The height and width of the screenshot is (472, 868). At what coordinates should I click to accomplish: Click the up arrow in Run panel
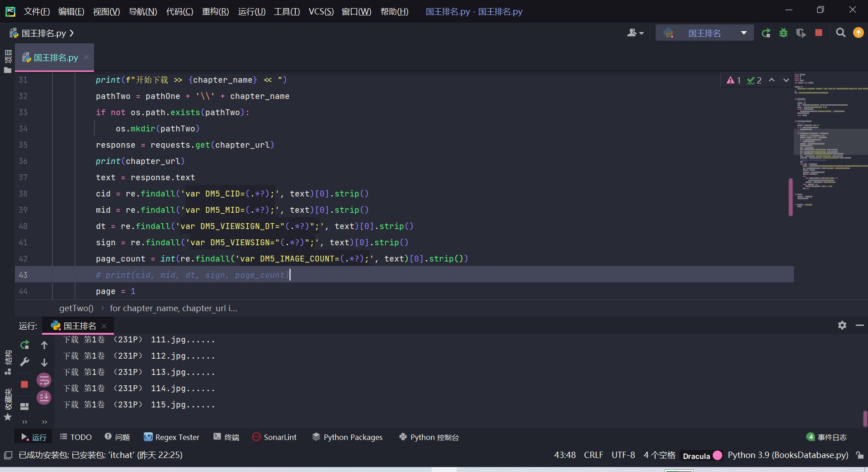(x=44, y=345)
